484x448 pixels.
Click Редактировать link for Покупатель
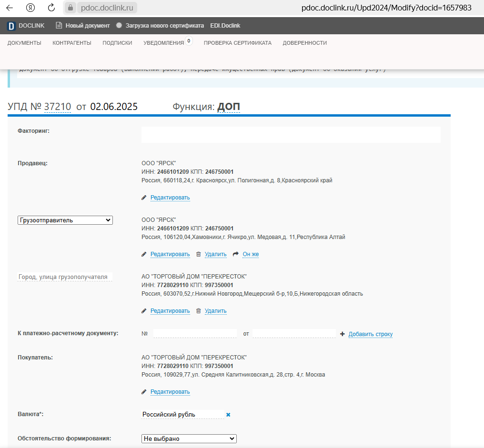[170, 392]
